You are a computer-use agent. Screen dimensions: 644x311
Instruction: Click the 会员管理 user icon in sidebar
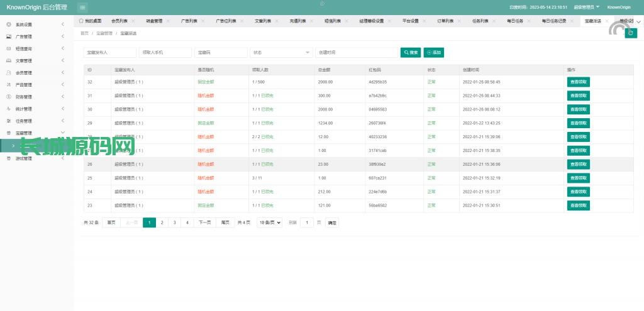tap(8, 73)
